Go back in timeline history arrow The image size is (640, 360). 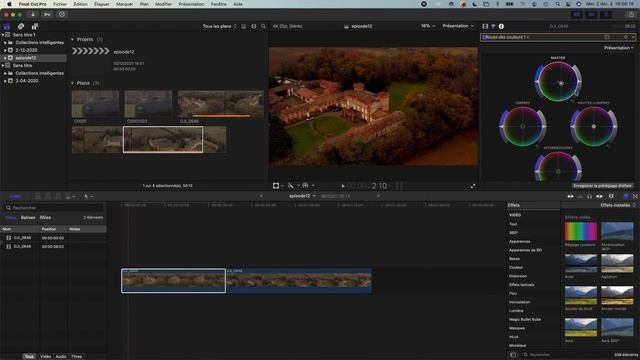[x=261, y=196]
